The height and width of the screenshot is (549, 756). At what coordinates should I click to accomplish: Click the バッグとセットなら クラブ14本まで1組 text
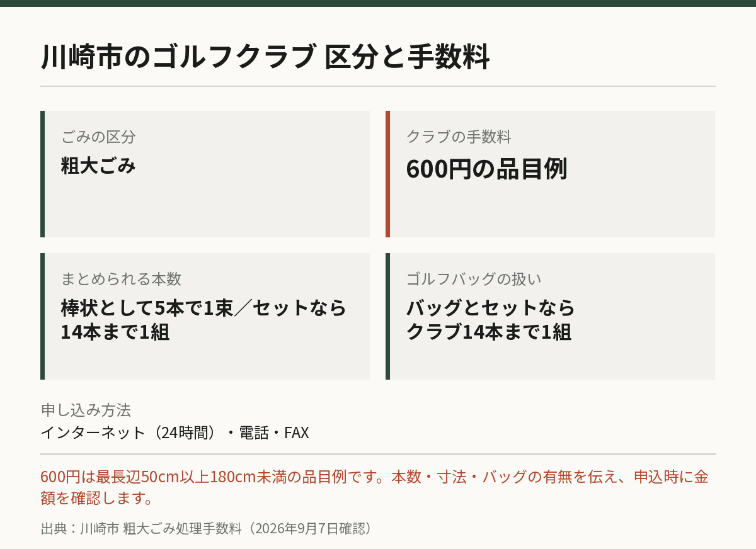(x=491, y=320)
